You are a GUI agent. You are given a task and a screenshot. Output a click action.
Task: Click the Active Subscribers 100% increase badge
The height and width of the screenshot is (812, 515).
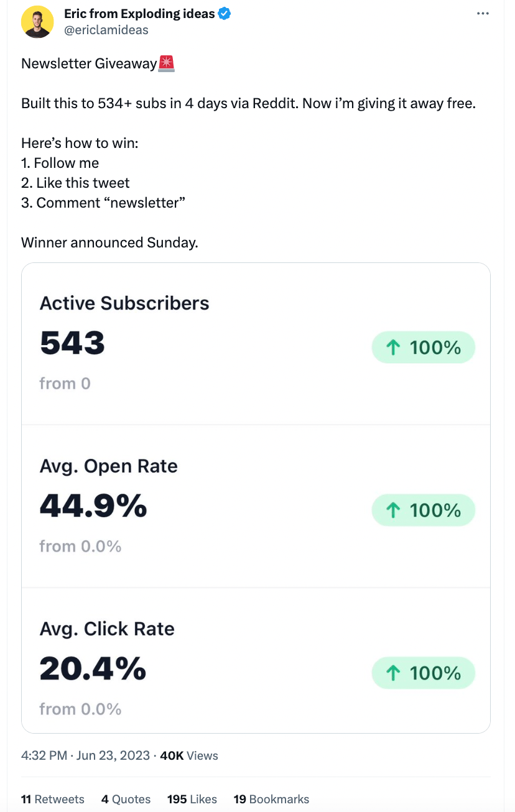tap(423, 348)
